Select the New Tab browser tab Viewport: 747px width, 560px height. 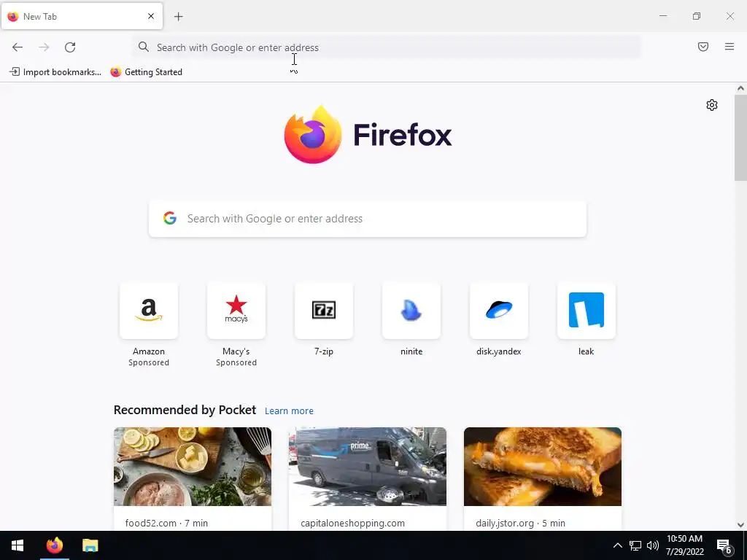82,16
